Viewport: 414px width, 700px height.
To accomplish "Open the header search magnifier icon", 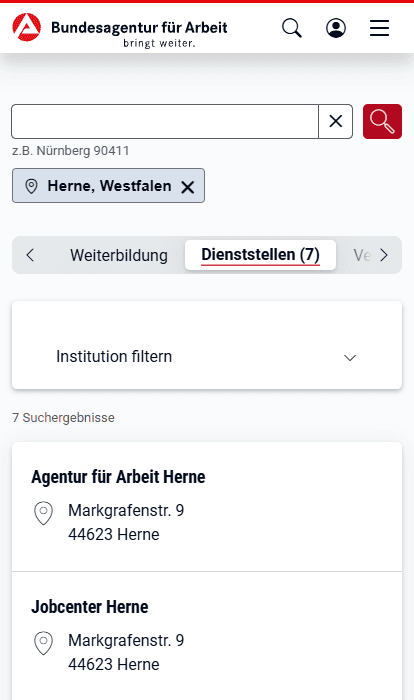I will [292, 28].
